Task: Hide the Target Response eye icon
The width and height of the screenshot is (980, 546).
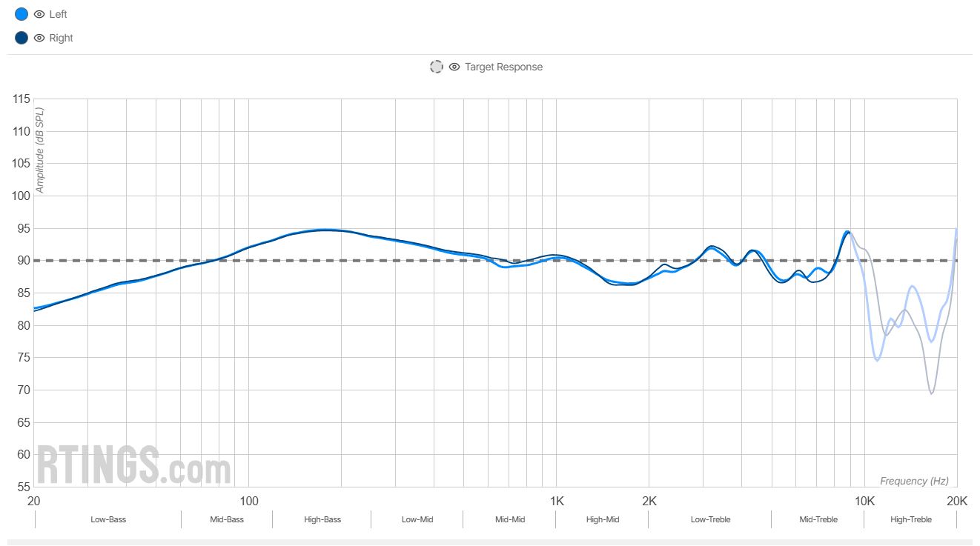Action: tap(454, 67)
